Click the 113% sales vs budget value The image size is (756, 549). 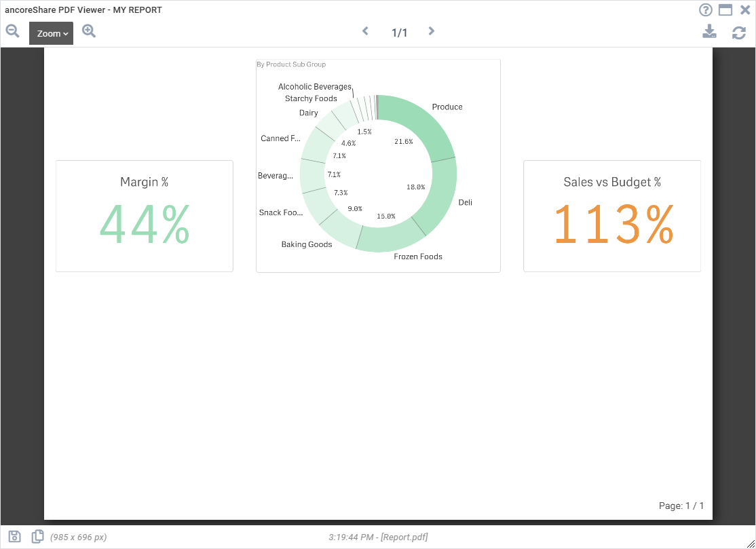pos(613,224)
